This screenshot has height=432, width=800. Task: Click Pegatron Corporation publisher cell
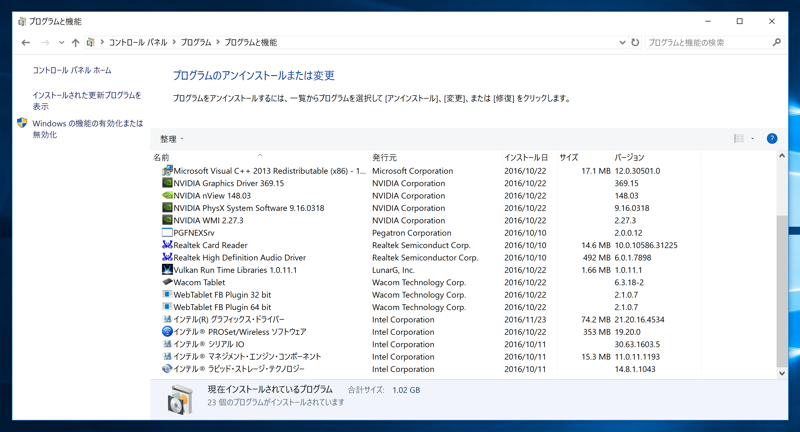click(412, 233)
